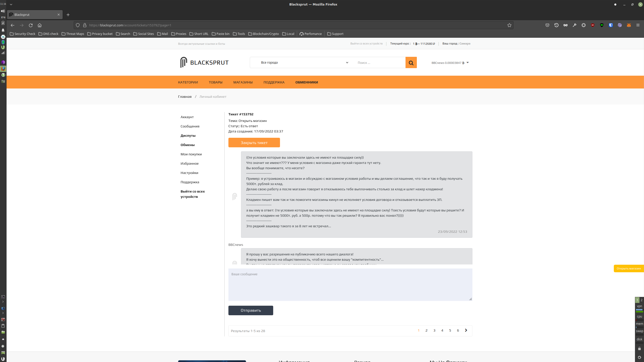Screen dimensions: 644x362
Task: Open КАТЕГОРИИ in orange navigation bar
Action: 188,82
